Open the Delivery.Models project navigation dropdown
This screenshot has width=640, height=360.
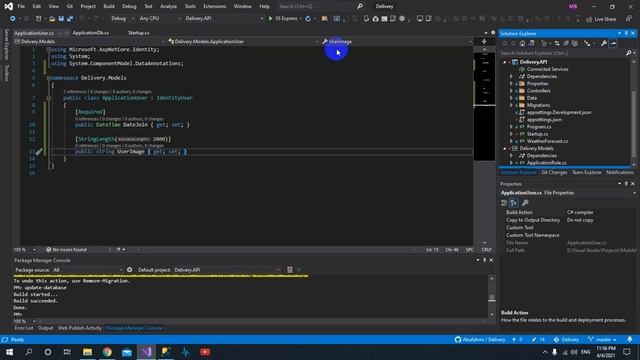pos(89,42)
